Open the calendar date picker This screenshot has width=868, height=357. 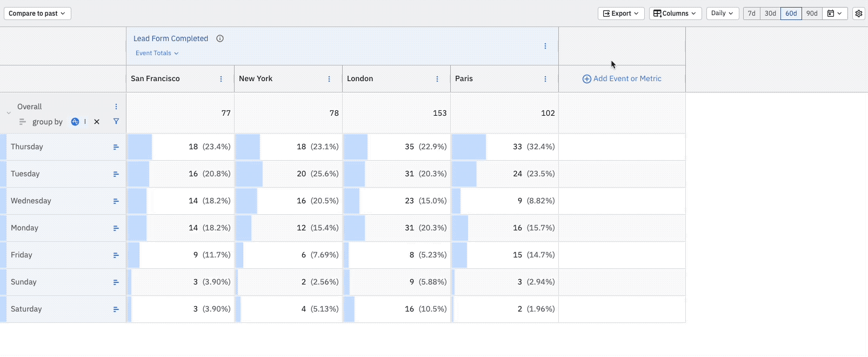pos(834,14)
